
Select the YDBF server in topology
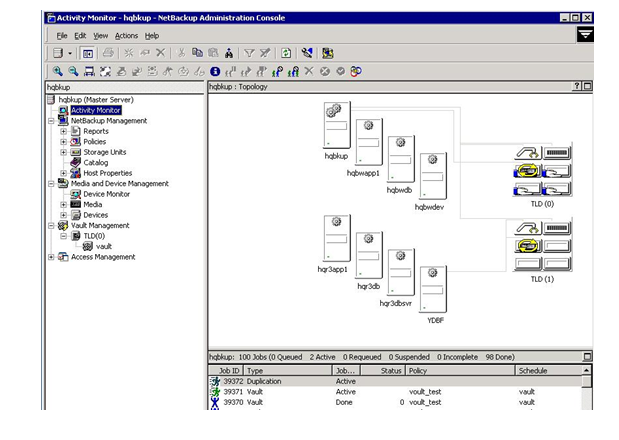pos(433,289)
